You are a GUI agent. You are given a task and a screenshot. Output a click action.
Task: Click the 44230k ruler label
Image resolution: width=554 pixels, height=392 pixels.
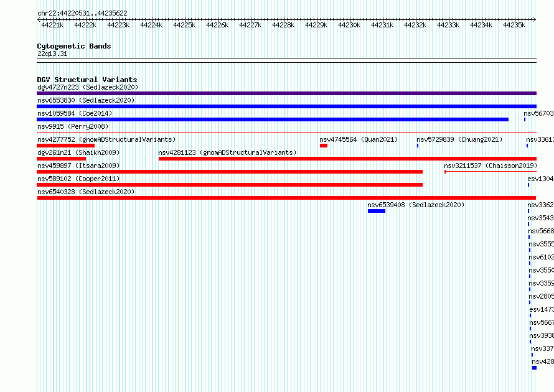(x=349, y=25)
